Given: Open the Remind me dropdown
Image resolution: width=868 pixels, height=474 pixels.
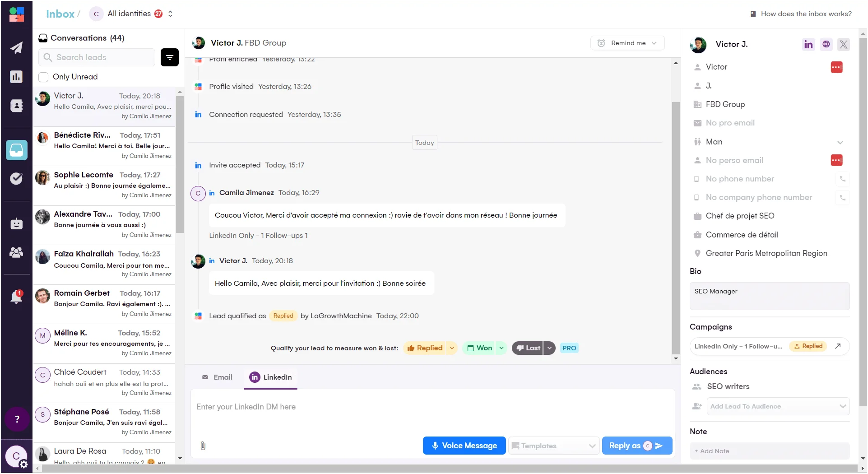Looking at the screenshot, I should [627, 43].
